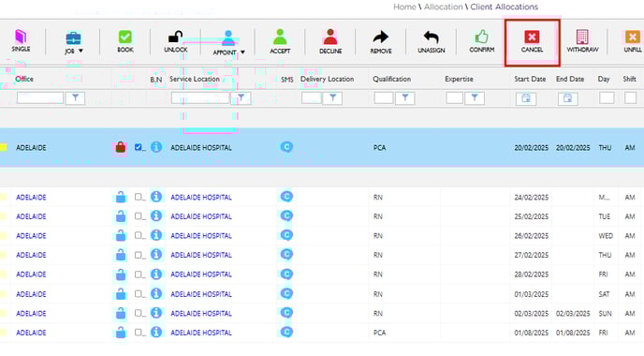Focus the Day filter text box
This screenshot has width=644, height=356.
click(x=607, y=97)
